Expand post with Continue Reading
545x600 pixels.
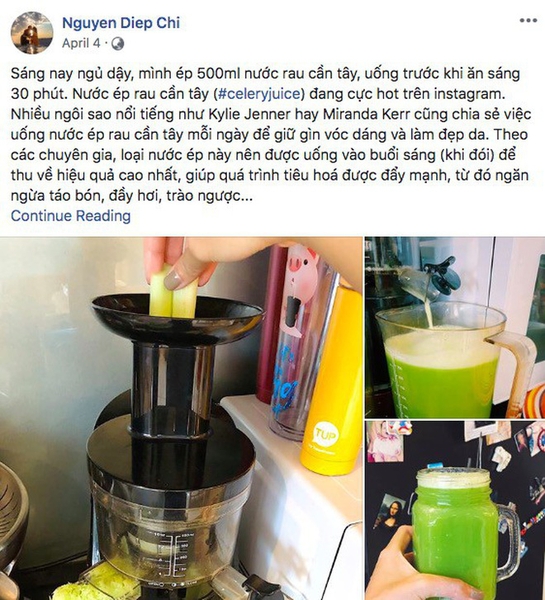pyautogui.click(x=71, y=216)
